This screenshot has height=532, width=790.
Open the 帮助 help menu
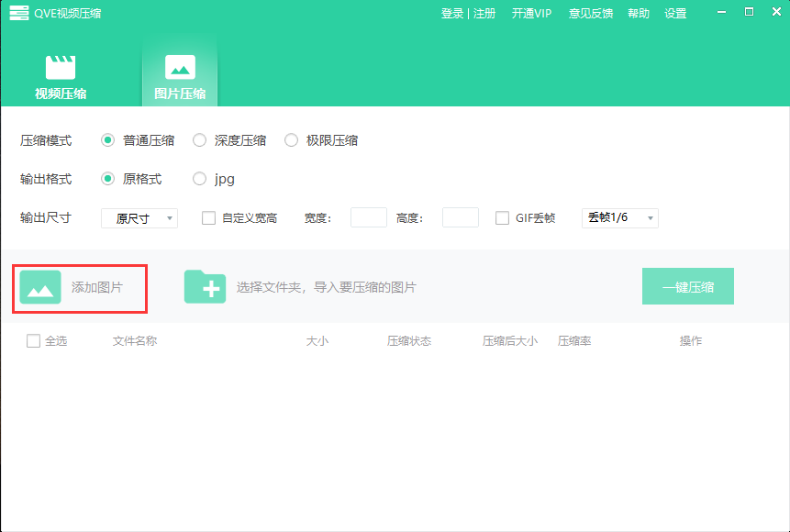639,13
